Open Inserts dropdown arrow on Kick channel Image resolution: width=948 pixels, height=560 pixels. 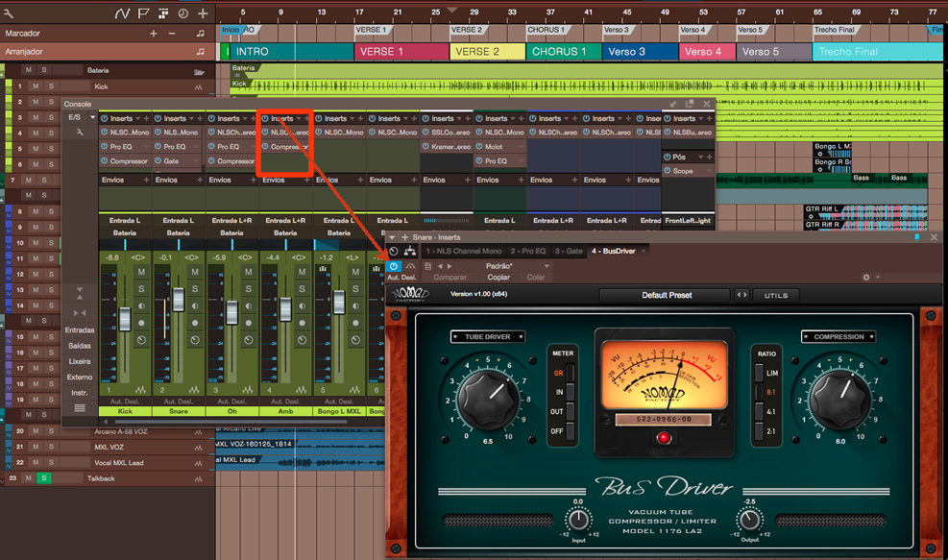pos(138,118)
